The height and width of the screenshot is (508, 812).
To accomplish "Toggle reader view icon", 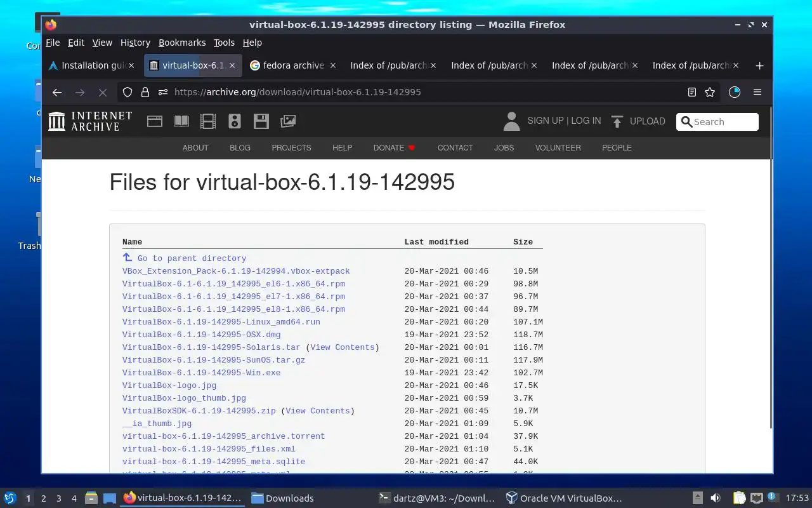I will click(x=692, y=92).
